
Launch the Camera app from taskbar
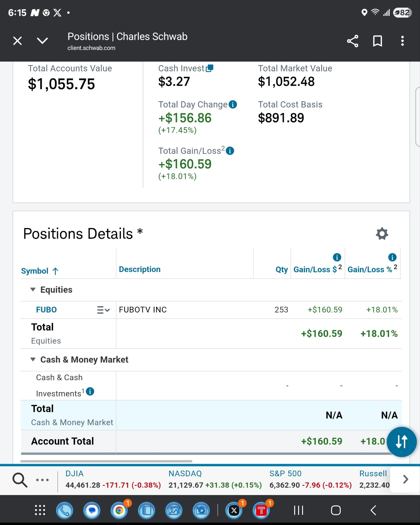pos(201,510)
